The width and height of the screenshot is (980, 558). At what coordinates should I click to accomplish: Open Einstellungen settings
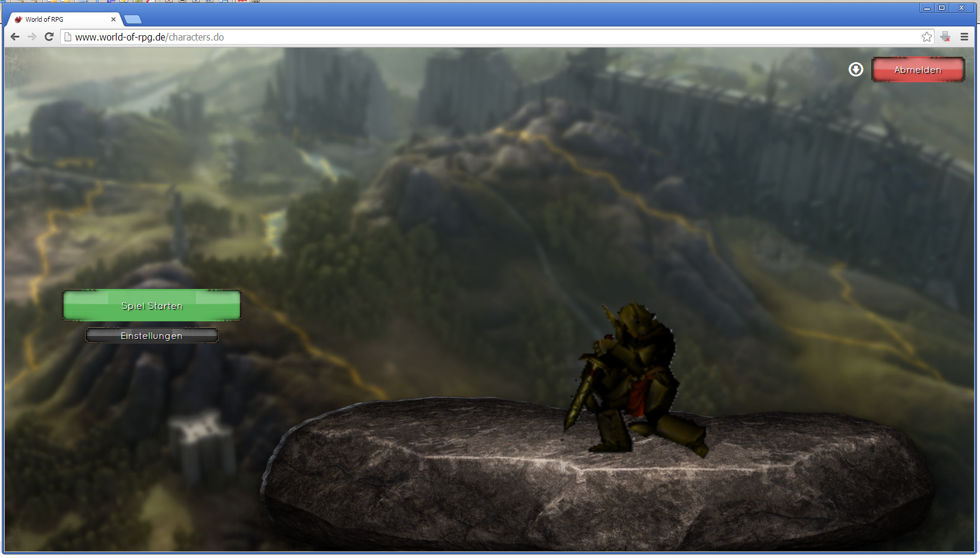pos(152,336)
